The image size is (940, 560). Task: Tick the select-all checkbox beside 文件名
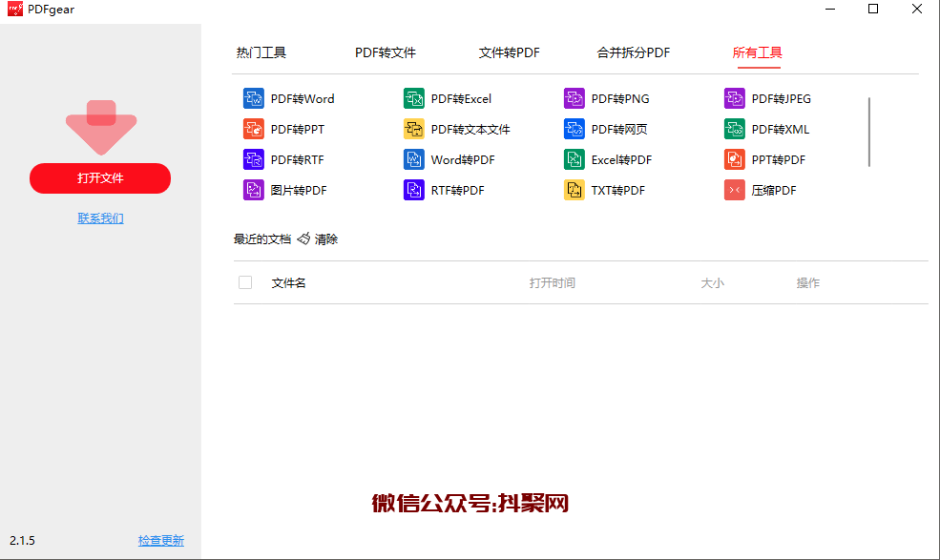tap(245, 282)
